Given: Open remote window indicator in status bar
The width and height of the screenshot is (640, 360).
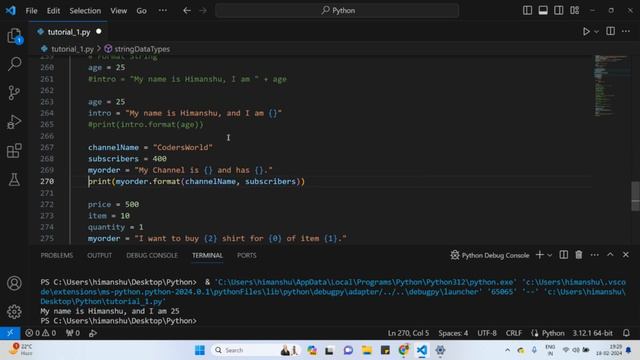Looking at the screenshot, I should point(10,333).
